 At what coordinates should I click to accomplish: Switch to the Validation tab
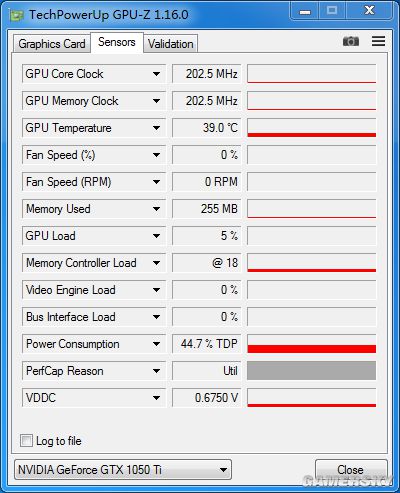171,44
